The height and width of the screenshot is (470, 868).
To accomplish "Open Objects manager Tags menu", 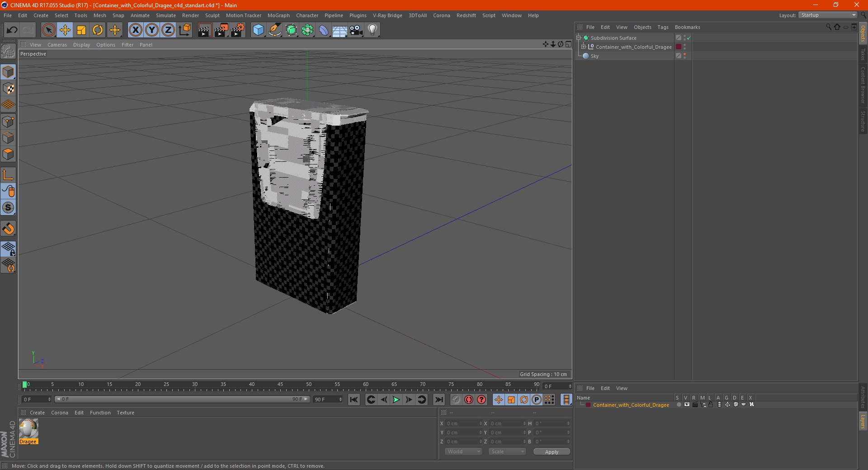I will 663,27.
